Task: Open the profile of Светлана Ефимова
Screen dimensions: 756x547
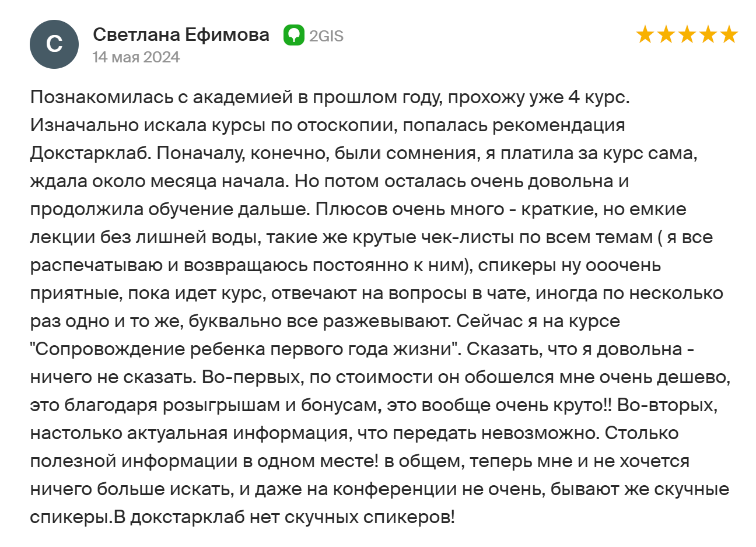Action: tap(181, 35)
